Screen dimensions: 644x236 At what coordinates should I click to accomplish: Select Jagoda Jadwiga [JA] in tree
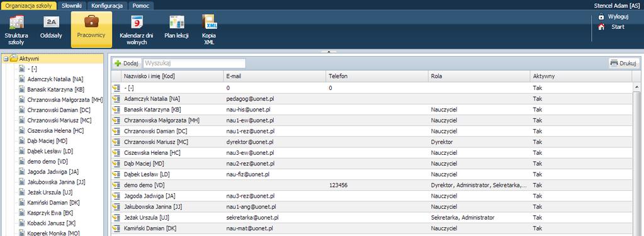tap(53, 172)
